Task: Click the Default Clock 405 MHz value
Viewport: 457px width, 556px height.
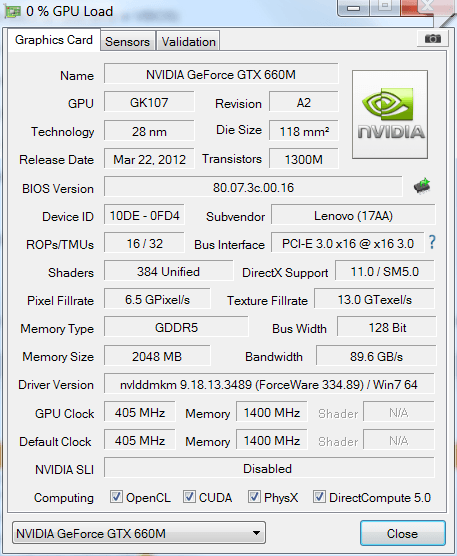Action: pos(140,440)
